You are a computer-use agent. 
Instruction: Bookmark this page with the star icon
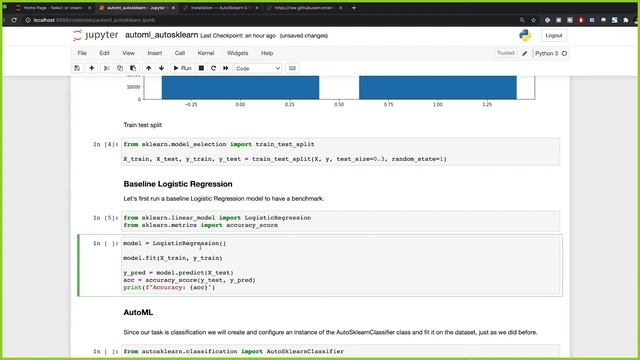pyautogui.click(x=533, y=20)
